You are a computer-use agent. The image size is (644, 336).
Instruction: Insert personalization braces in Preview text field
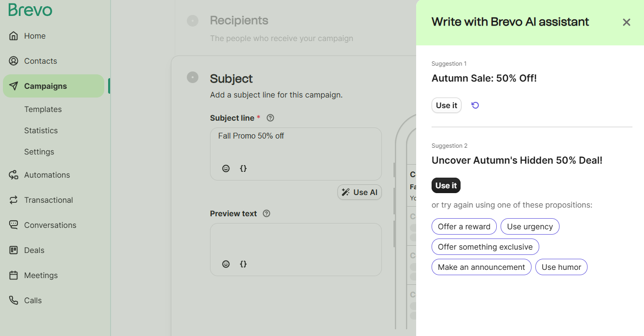point(243,264)
